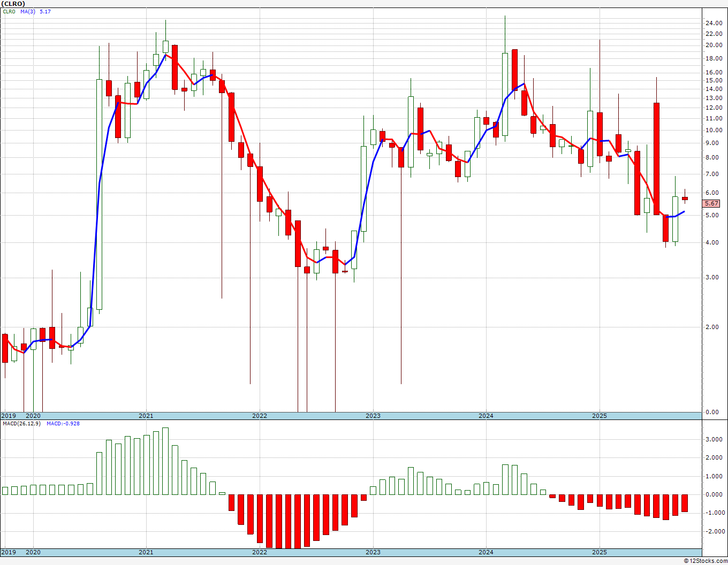Click the 11.00 price axis label

[x=714, y=119]
